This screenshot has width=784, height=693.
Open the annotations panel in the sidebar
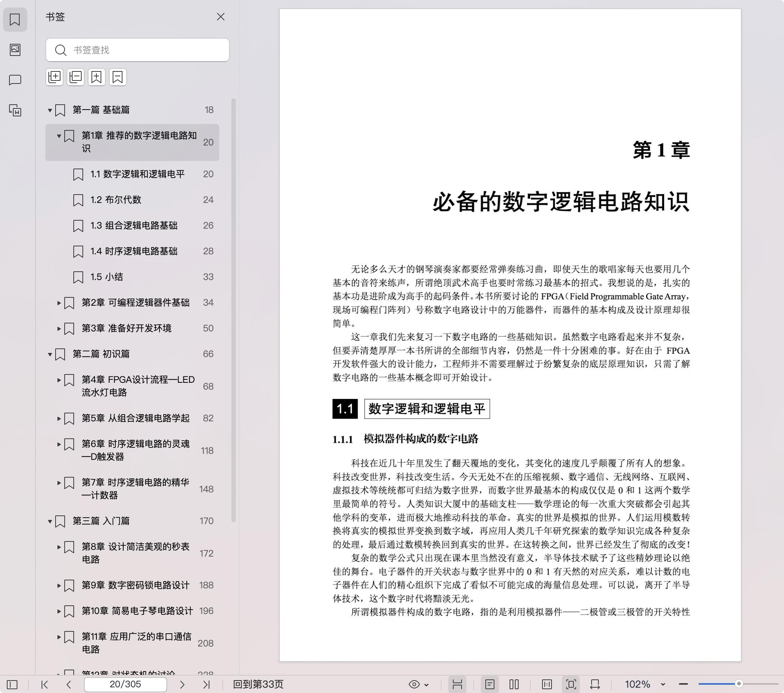click(15, 80)
